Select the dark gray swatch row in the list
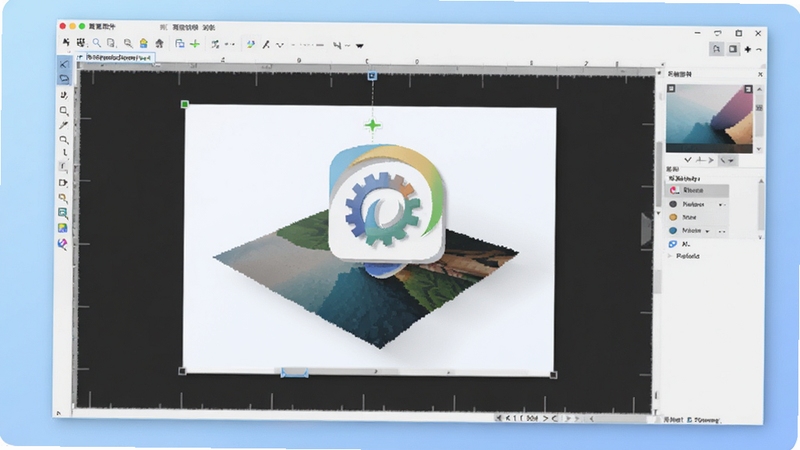 (697, 204)
